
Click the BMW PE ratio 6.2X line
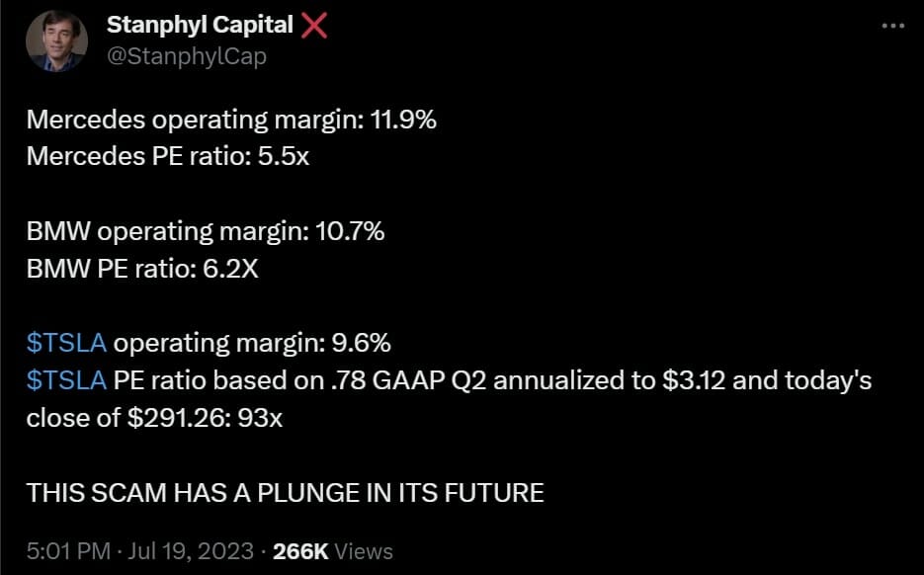click(142, 269)
